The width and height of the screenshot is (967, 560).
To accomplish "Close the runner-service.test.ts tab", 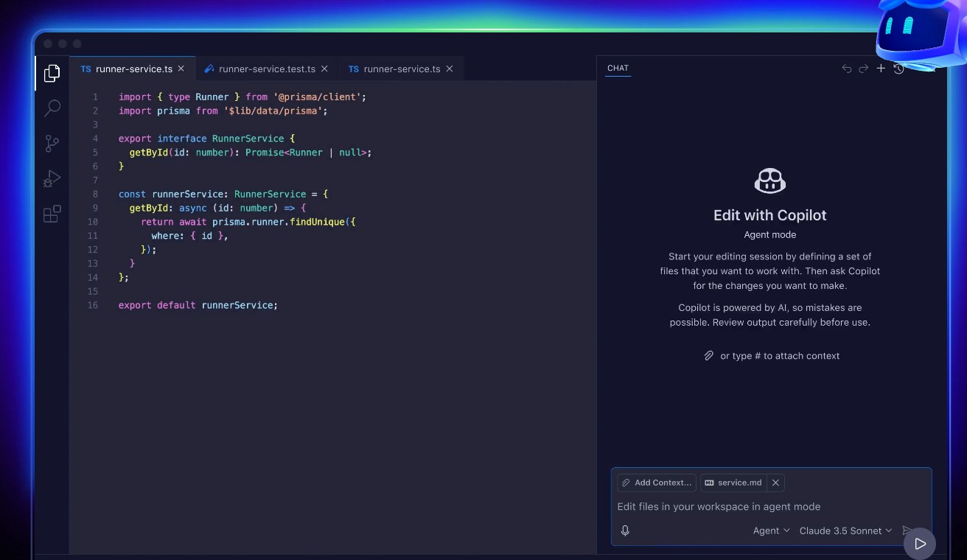I will 325,69.
